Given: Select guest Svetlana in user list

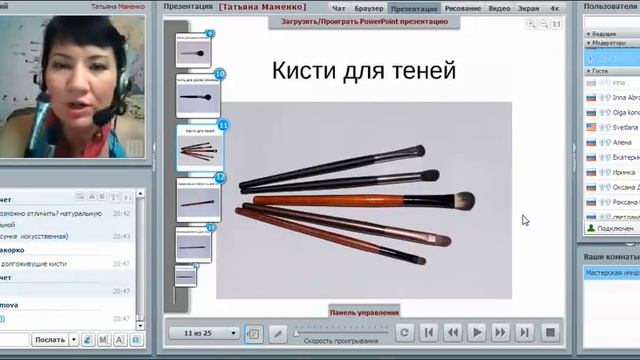Looking at the screenshot, I should click(612, 127).
